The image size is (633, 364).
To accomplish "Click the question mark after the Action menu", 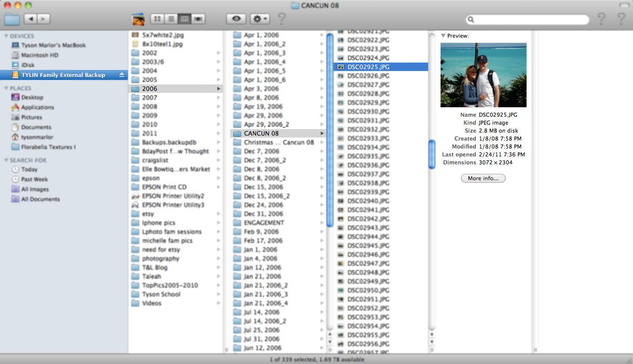I will pos(281,19).
